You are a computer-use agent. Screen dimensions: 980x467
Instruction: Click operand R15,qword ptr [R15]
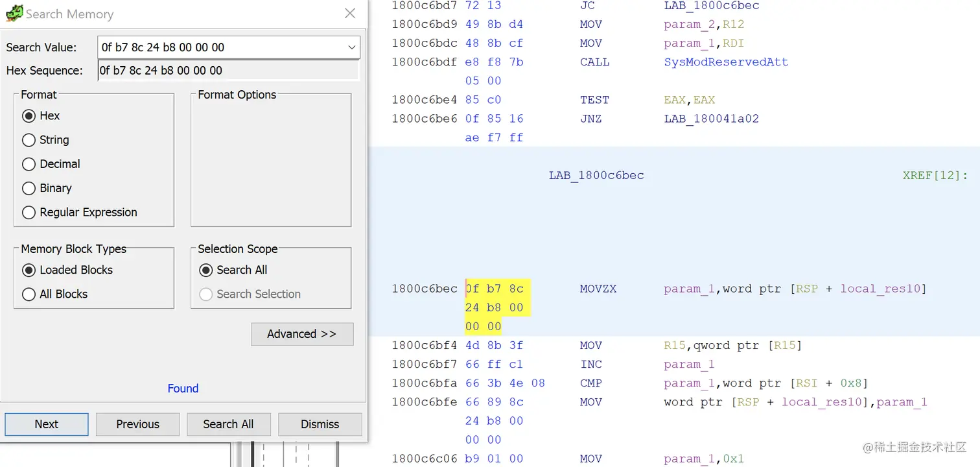coord(733,346)
